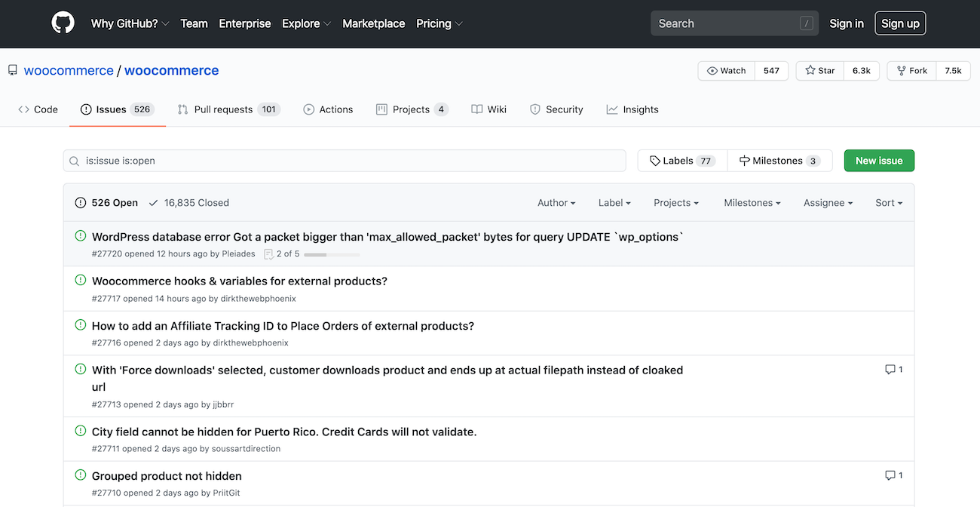Click the green New issue button
Viewport: 980px width, 507px height.
click(x=879, y=161)
